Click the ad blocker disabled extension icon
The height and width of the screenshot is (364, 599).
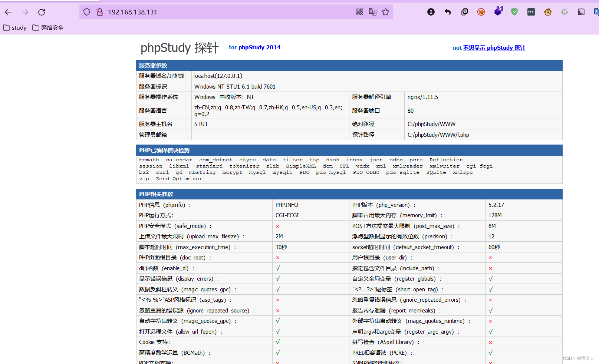point(481,12)
